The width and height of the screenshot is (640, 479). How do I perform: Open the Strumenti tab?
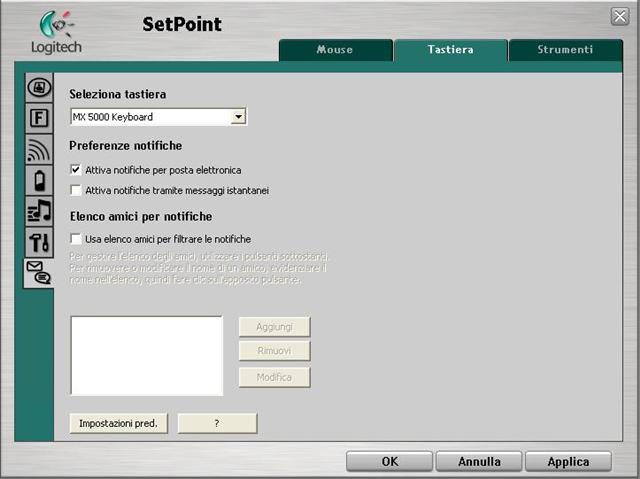click(x=565, y=50)
